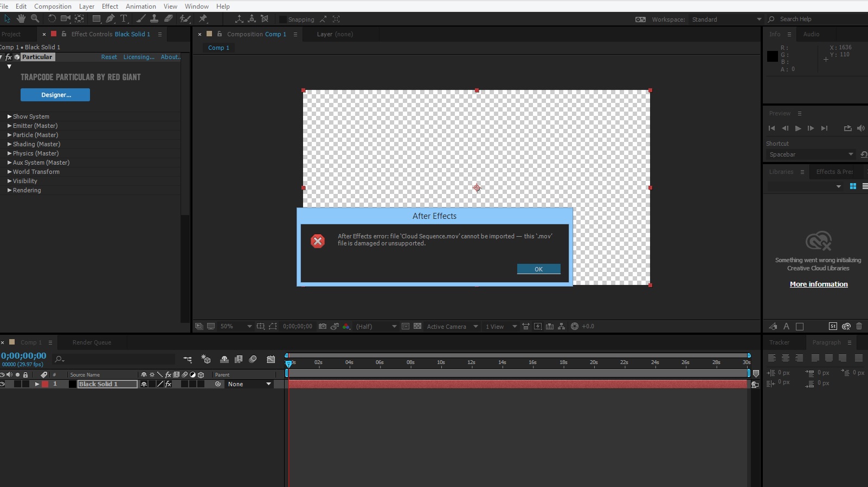Expand the Physics (Master) group
The height and width of the screenshot is (487, 868).
[9, 153]
